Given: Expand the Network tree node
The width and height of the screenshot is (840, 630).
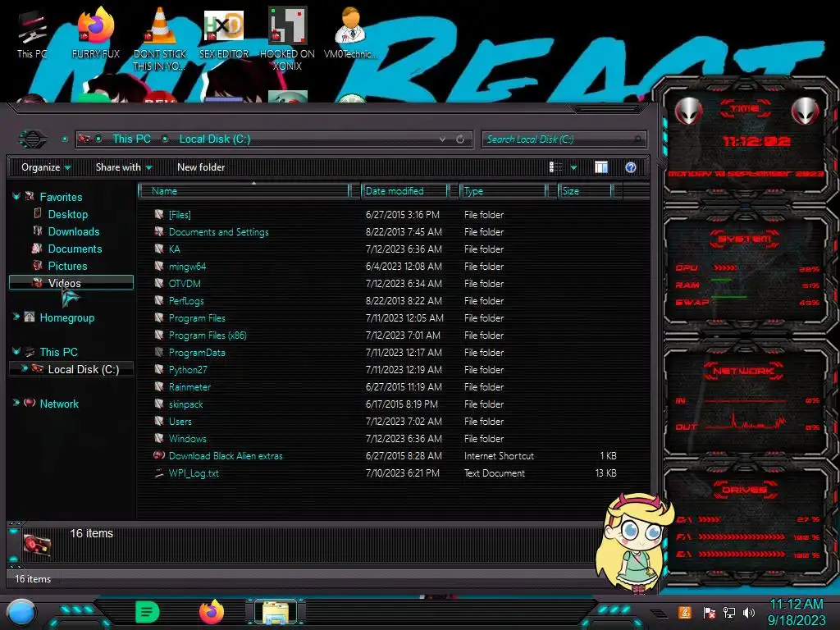Looking at the screenshot, I should (x=16, y=403).
